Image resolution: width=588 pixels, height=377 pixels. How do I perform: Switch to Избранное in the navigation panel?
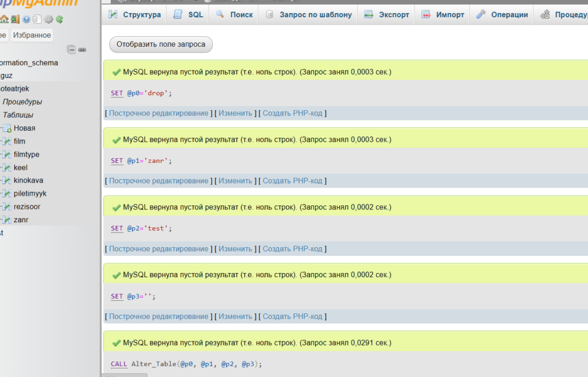(x=32, y=35)
